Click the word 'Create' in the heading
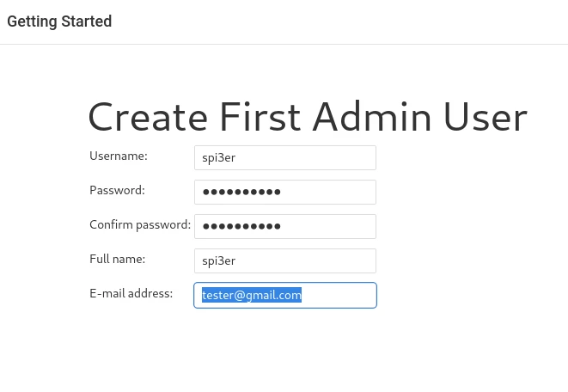Image resolution: width=568 pixels, height=392 pixels. [148, 117]
